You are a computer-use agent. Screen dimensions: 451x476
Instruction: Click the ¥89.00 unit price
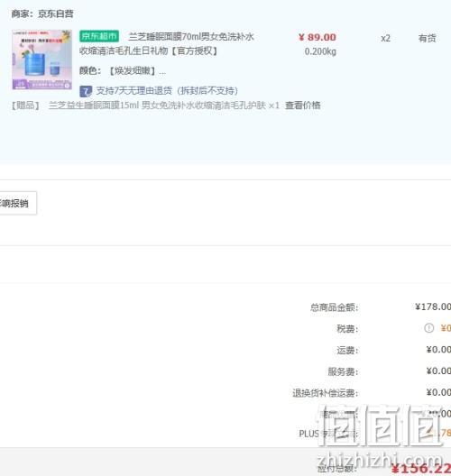(x=318, y=37)
